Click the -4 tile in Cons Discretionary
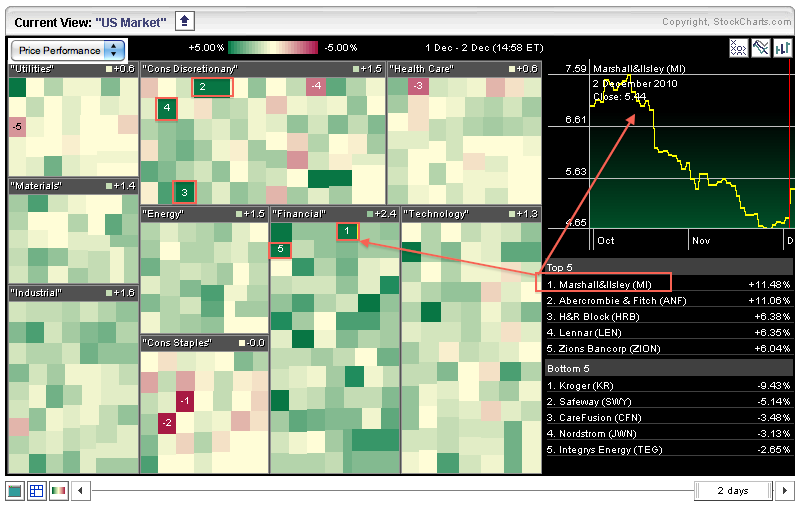The width and height of the screenshot is (800, 505). pos(316,86)
